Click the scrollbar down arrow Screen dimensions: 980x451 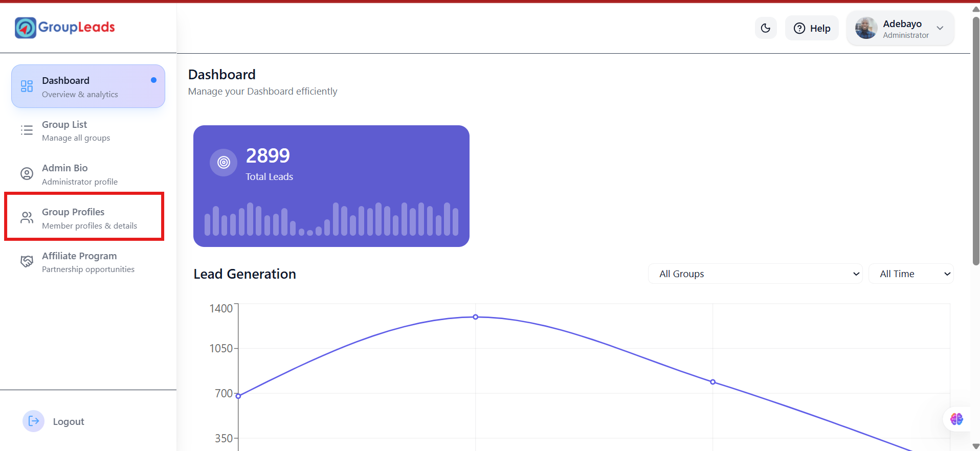point(975,446)
